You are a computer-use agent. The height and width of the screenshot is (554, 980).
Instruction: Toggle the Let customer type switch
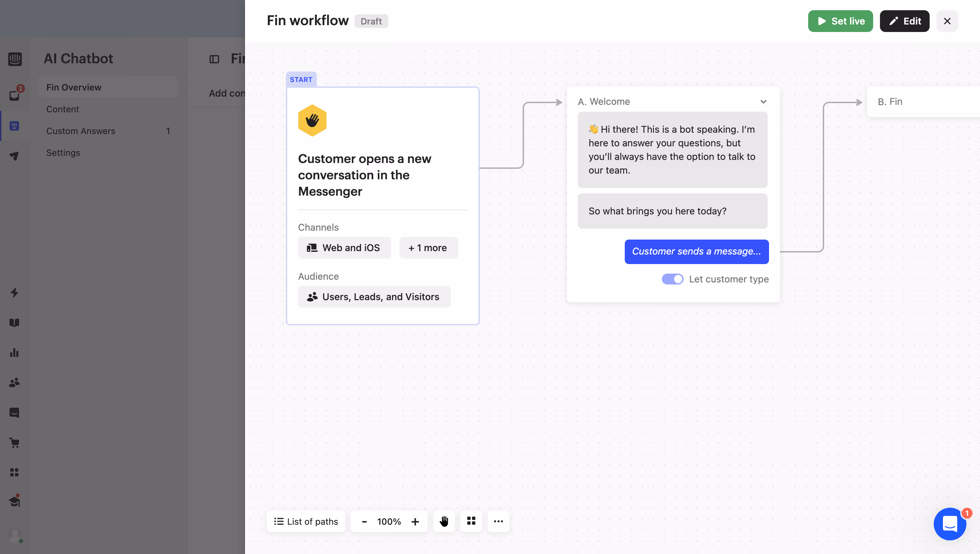click(673, 279)
